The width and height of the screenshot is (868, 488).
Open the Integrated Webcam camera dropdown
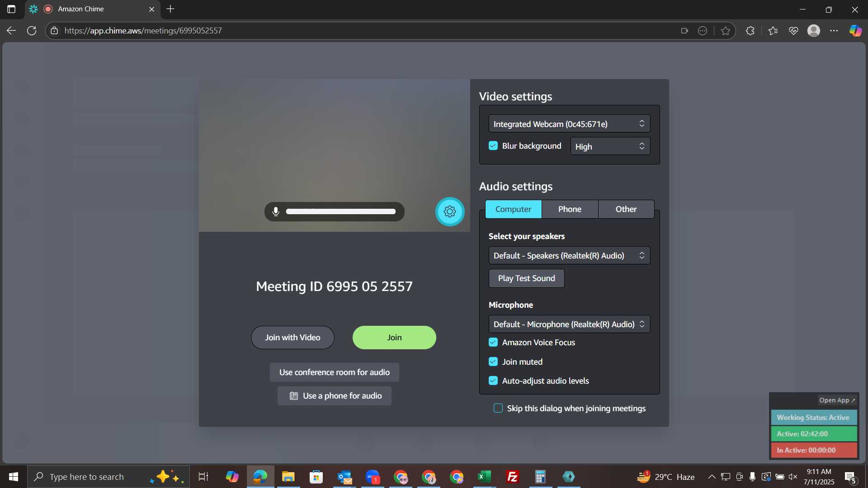[x=569, y=124]
